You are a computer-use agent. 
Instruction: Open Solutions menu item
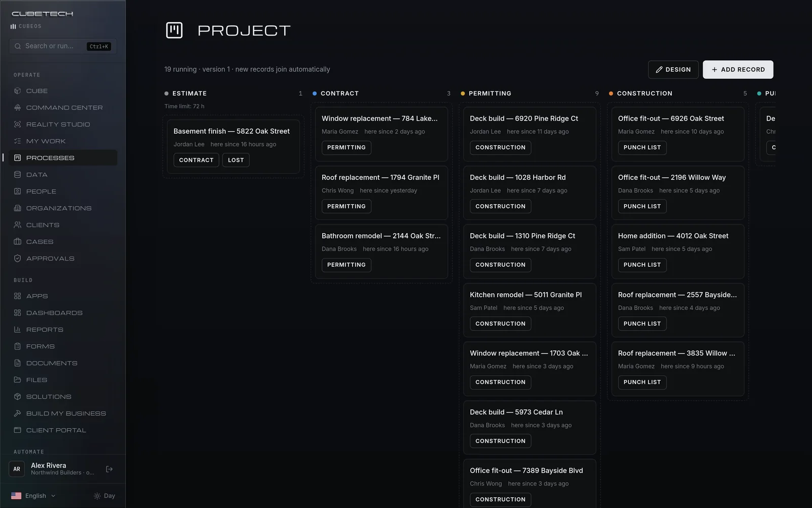coord(63,397)
